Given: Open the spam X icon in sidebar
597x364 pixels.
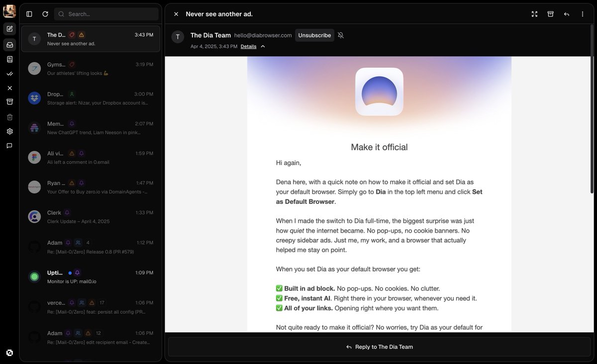Looking at the screenshot, I should point(9,88).
